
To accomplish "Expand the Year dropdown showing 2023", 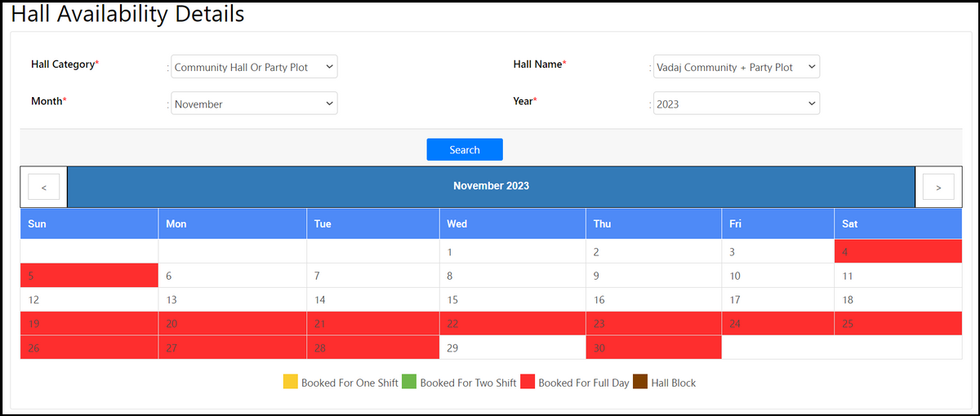I will tap(736, 104).
